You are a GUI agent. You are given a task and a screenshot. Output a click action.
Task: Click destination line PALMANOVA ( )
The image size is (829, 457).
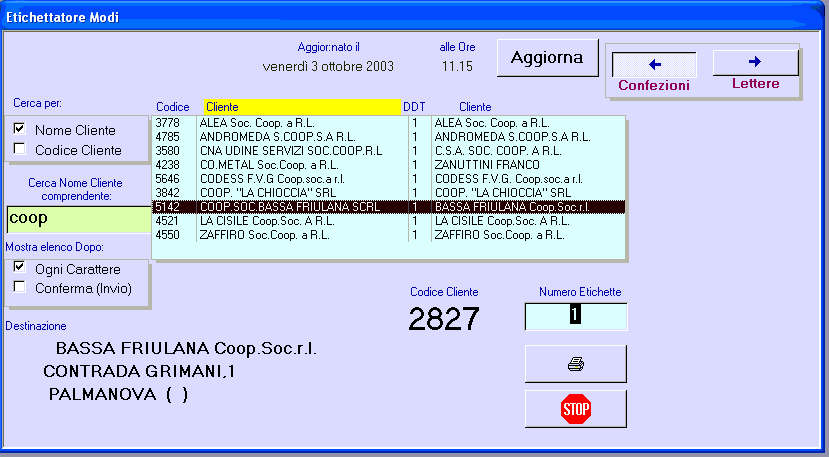118,395
